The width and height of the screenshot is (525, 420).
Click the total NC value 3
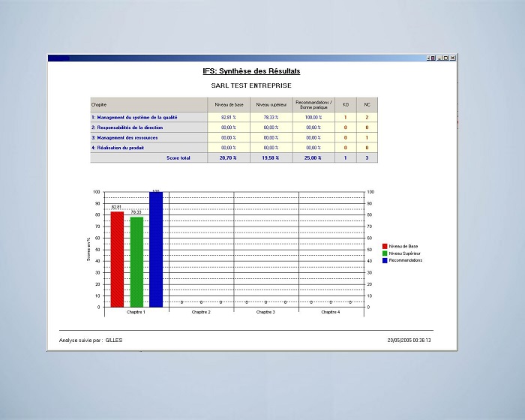[367, 157]
